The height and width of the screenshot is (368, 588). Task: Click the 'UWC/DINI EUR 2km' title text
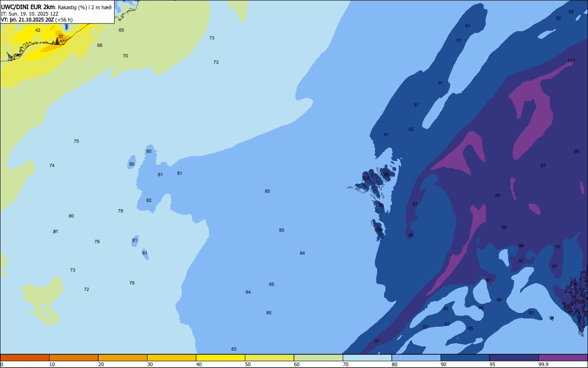[x=28, y=6]
